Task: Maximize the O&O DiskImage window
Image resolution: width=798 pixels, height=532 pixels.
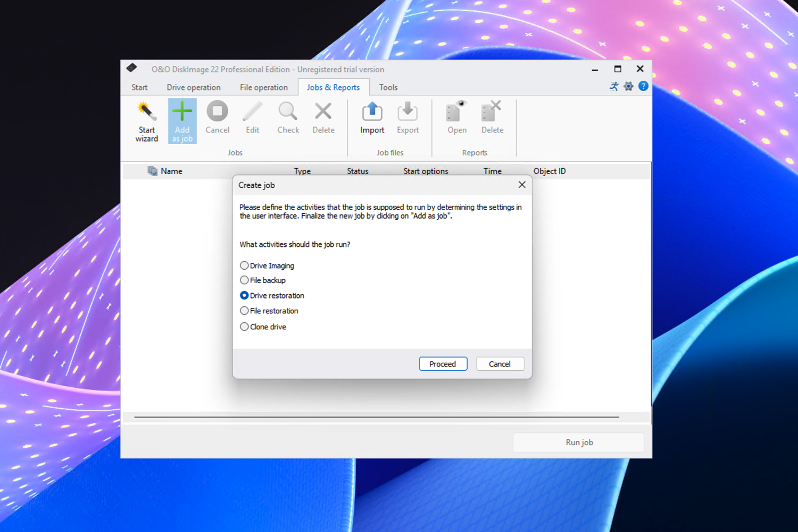Action: coord(618,69)
